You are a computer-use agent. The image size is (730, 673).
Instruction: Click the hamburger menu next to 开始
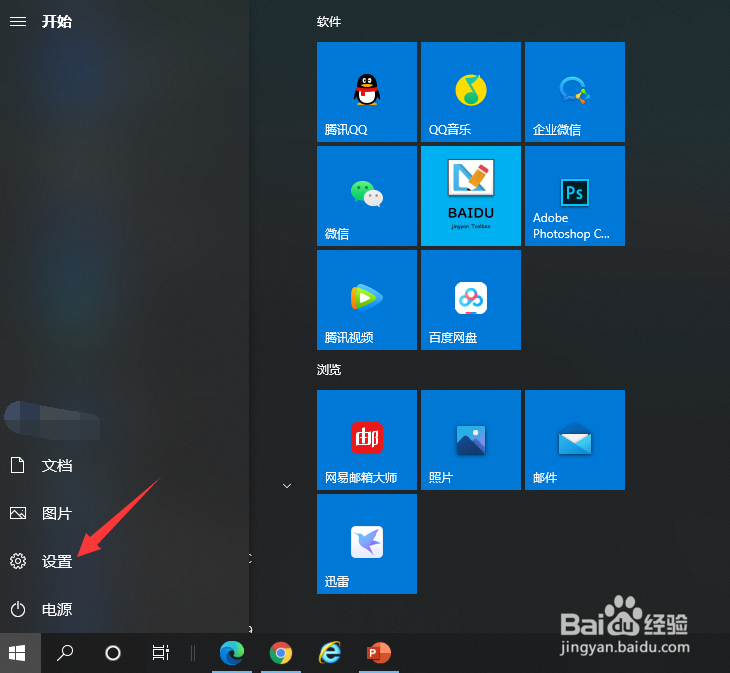(x=18, y=21)
